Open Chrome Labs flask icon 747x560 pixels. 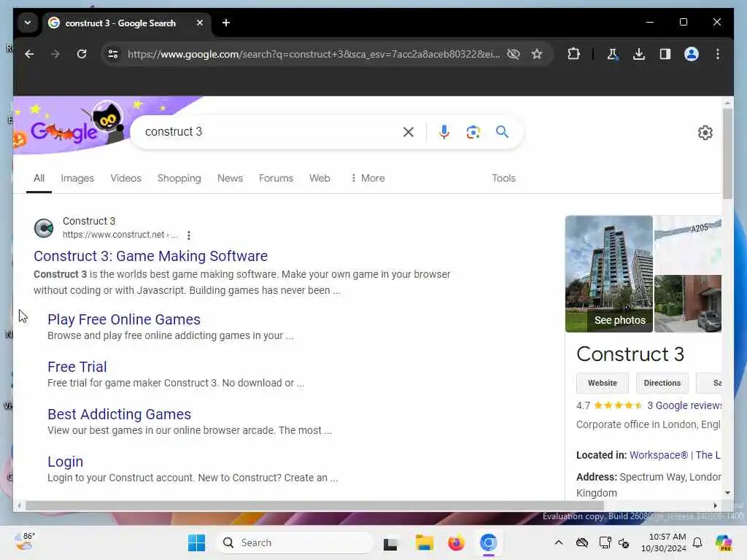pyautogui.click(x=613, y=54)
